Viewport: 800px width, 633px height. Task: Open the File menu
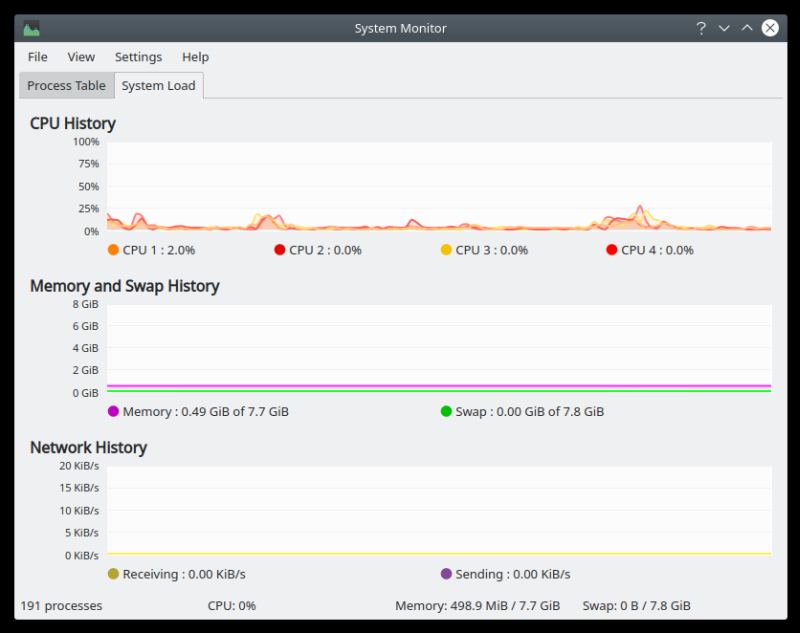point(38,57)
